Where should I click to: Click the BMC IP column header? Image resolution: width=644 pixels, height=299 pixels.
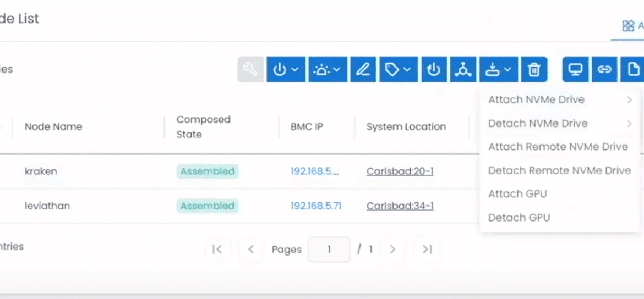[x=307, y=127]
